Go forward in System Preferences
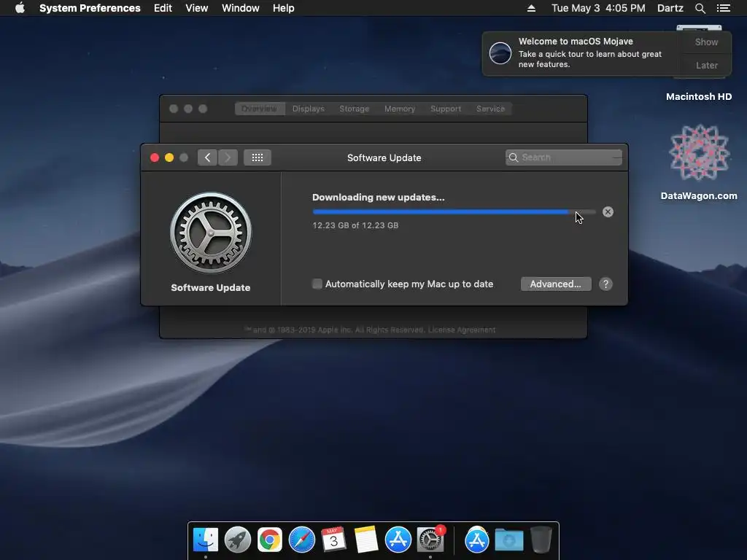This screenshot has height=560, width=747. (228, 157)
